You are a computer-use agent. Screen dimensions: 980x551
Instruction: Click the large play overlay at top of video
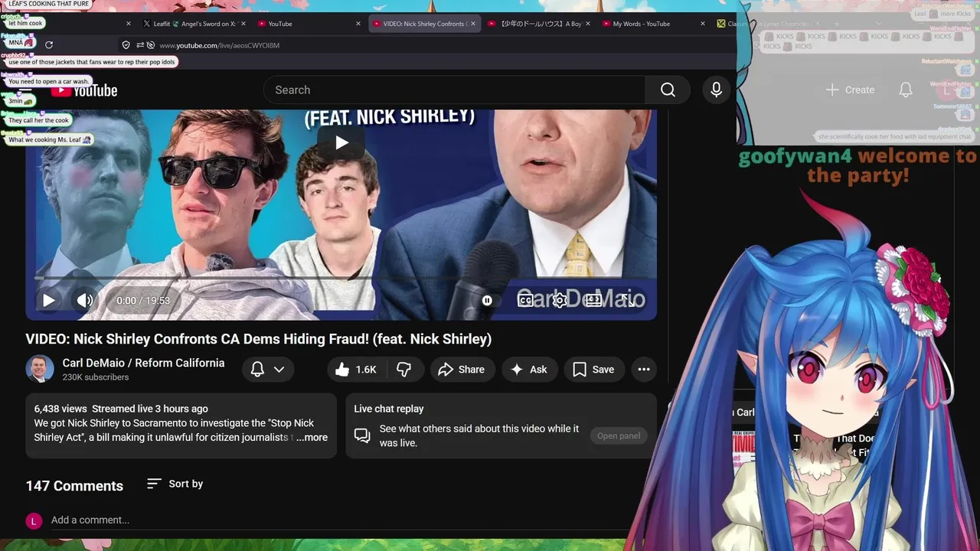341,142
